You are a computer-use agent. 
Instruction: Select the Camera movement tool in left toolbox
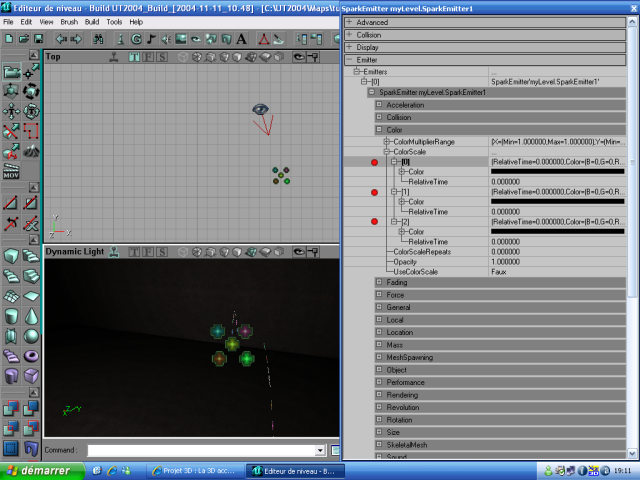[x=11, y=71]
